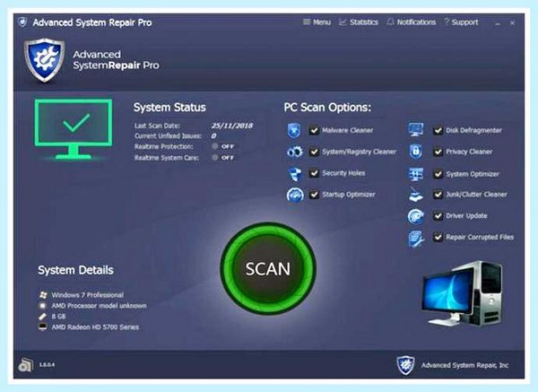Click the System Status heading

[x=169, y=108]
